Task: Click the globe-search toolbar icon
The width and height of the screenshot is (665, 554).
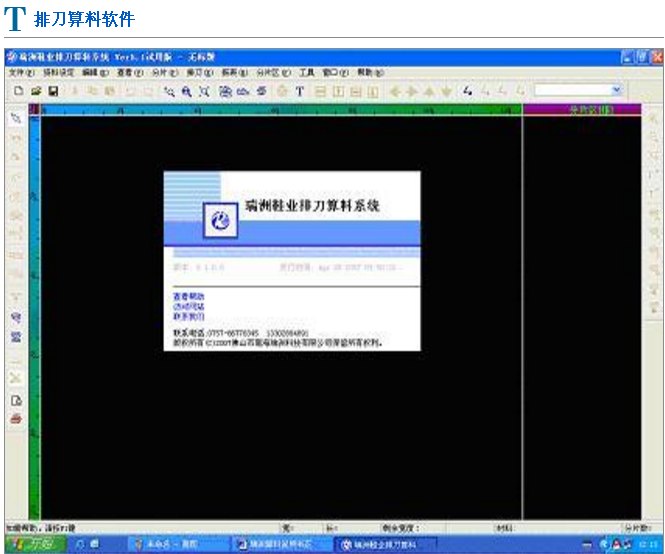Action: coord(226,91)
